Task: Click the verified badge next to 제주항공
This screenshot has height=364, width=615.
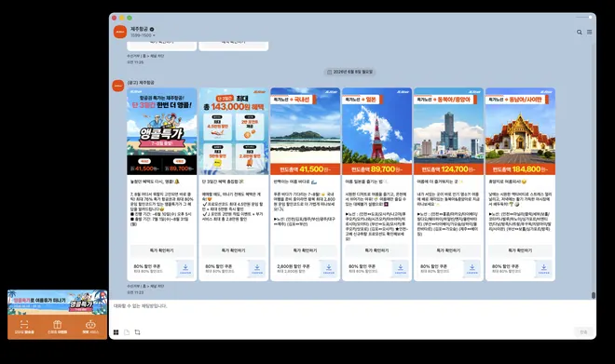Action: coord(152,29)
